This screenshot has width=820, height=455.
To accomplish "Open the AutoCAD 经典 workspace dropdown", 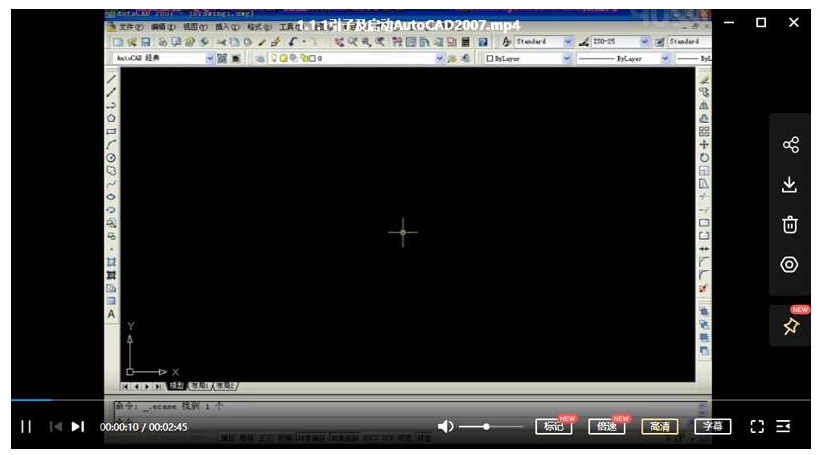I will [209, 59].
